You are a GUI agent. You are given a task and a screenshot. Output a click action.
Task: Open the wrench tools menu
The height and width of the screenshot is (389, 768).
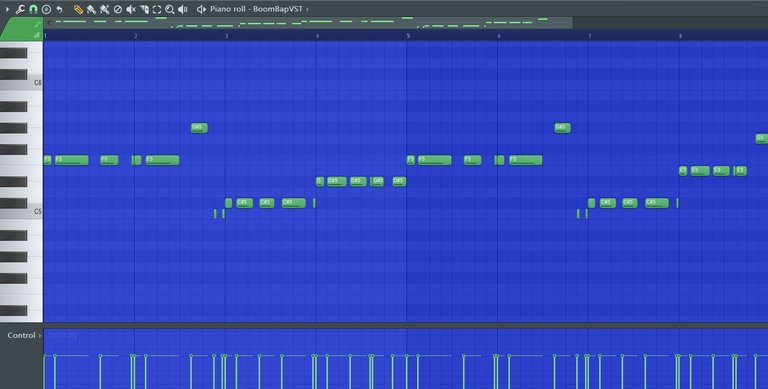pos(20,9)
